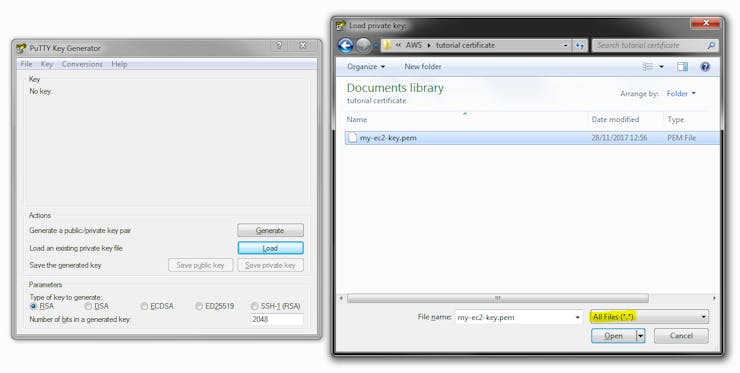Click the 28/11/2017 12:56 date cell
Image resolution: width=740 pixels, height=373 pixels.
pos(619,138)
